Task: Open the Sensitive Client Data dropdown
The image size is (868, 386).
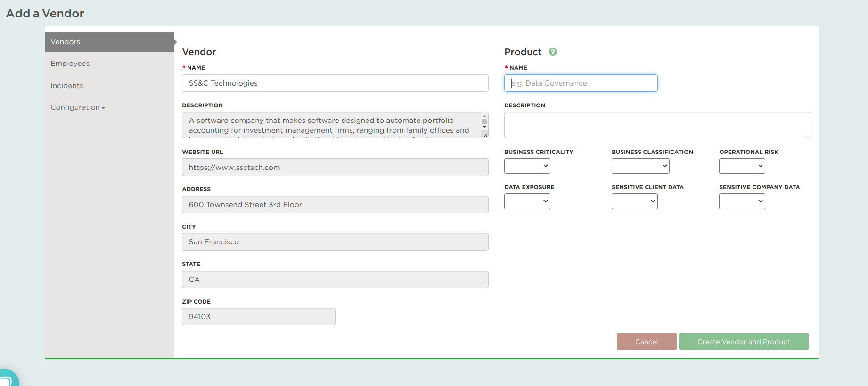Action: point(635,201)
